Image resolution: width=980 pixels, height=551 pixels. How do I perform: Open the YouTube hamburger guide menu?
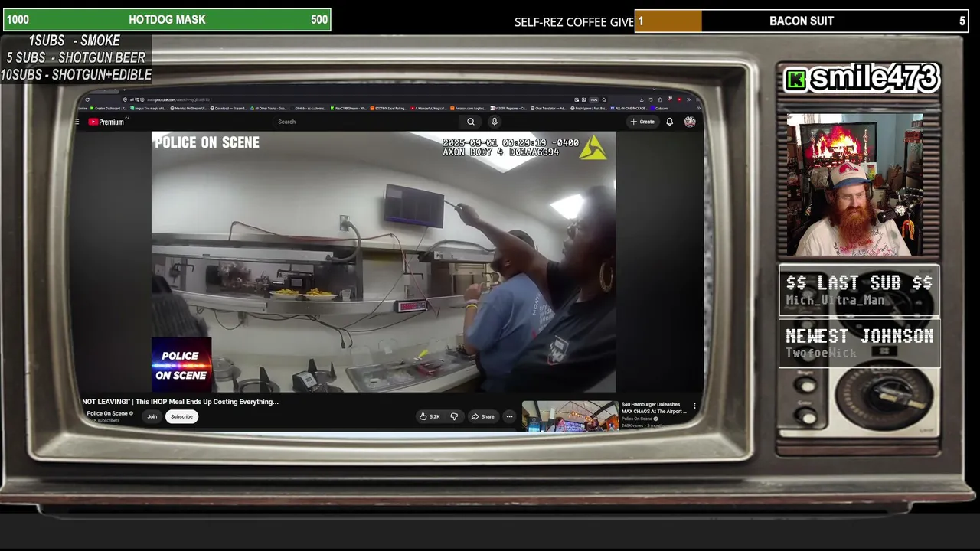tap(77, 122)
